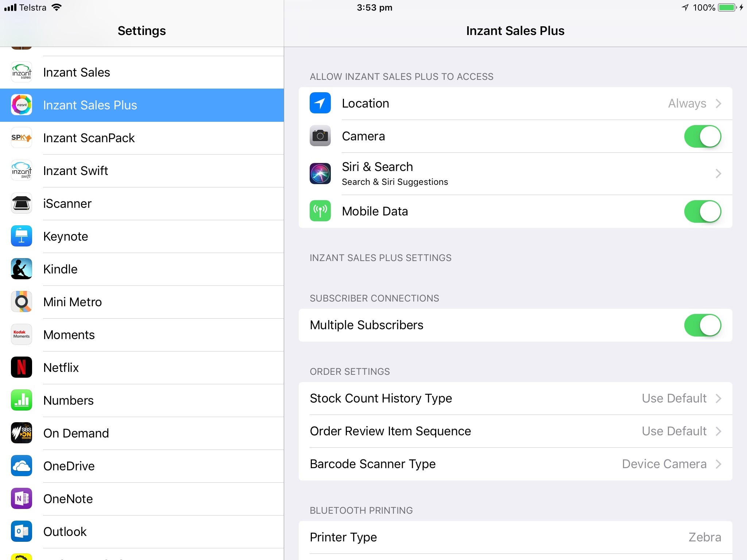747x560 pixels.
Task: Tap the Numbers chart icon
Action: 22,400
